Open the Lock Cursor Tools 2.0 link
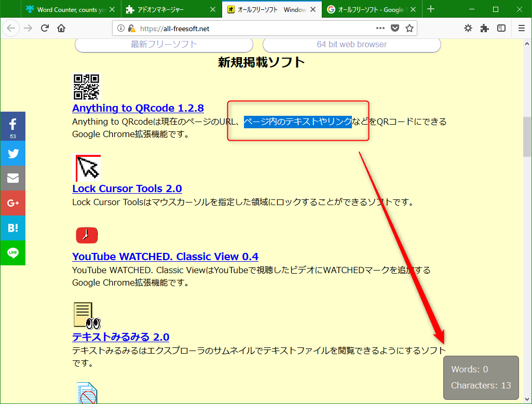532x404 pixels. [x=127, y=188]
